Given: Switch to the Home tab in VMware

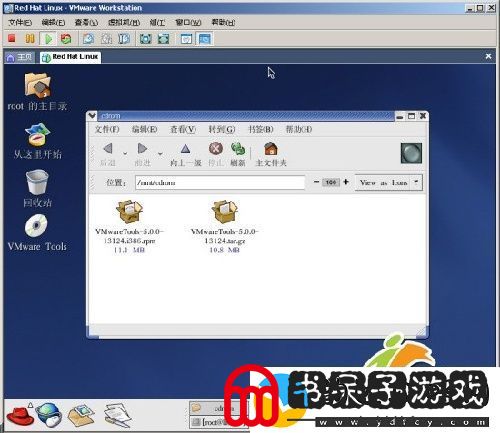Looking at the screenshot, I should tap(20, 57).
